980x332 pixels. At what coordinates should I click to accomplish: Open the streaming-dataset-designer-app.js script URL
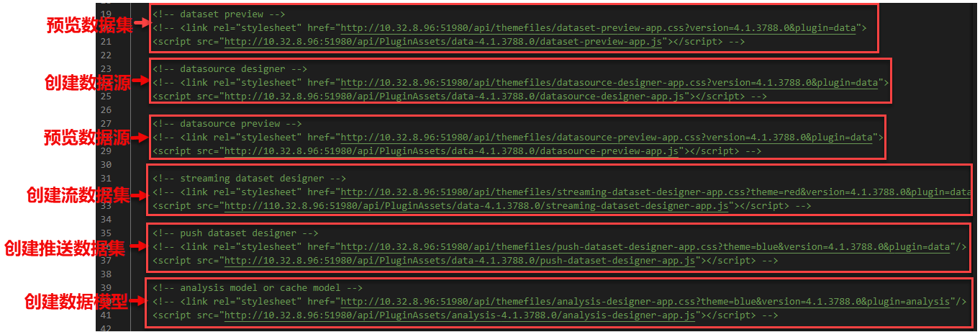tap(477, 206)
